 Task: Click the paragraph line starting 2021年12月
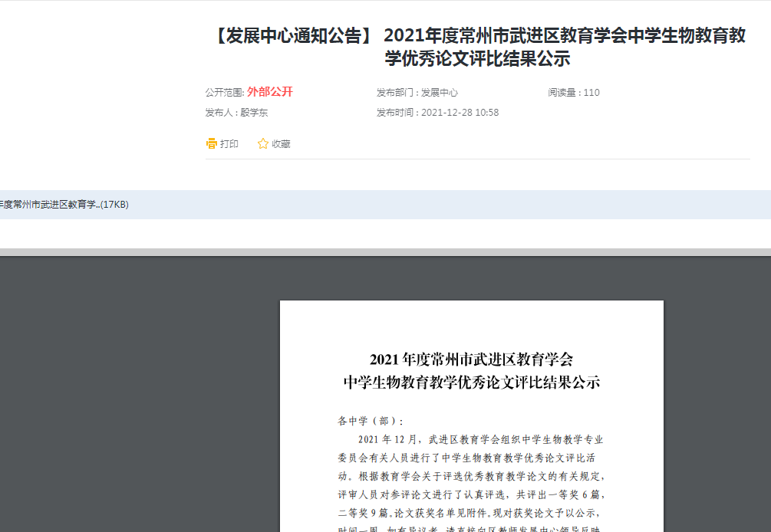(x=480, y=440)
